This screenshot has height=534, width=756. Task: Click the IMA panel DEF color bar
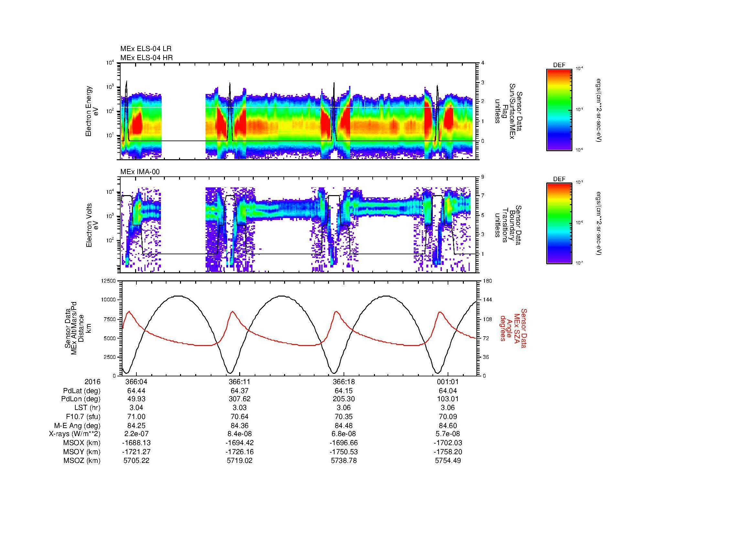[x=559, y=224]
